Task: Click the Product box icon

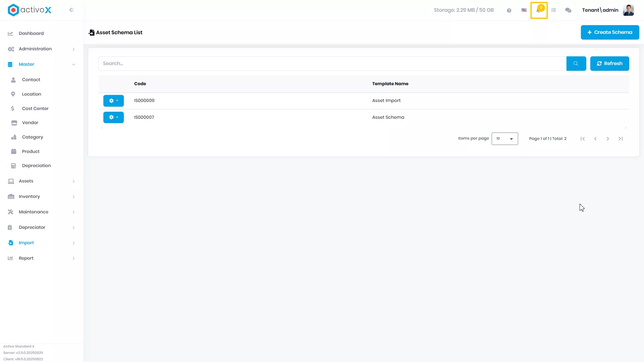Action: [x=14, y=152]
